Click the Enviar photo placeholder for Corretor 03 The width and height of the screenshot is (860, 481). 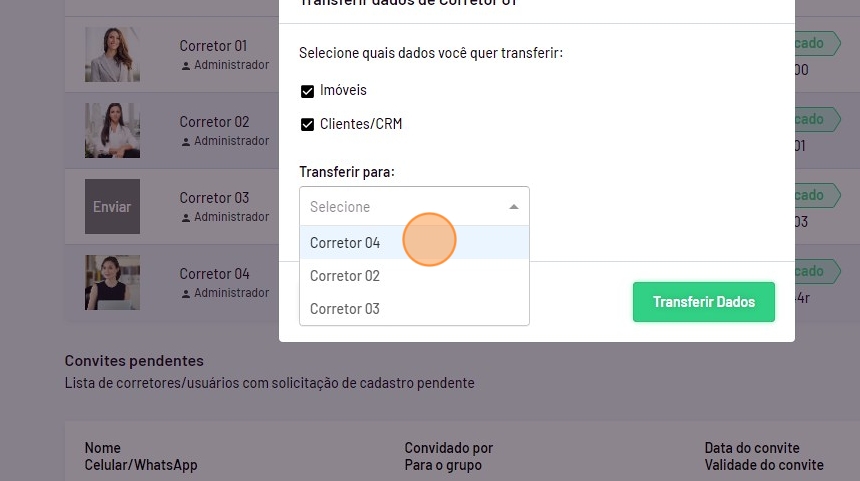pyautogui.click(x=112, y=207)
